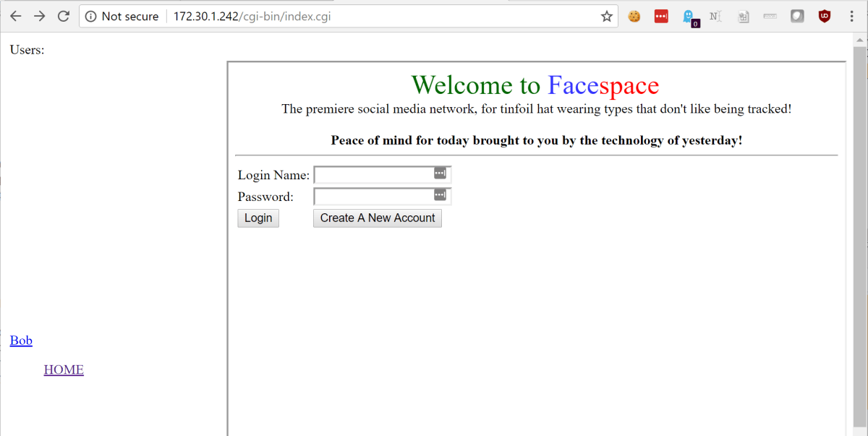Click the browser Back arrow
Screen dimensions: 868x436
pos(15,16)
